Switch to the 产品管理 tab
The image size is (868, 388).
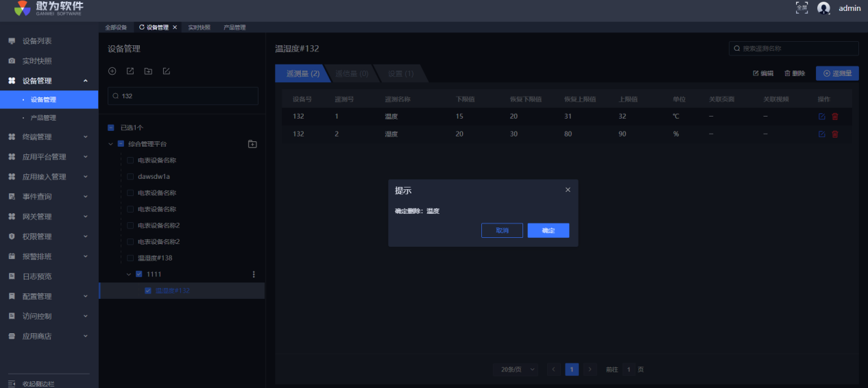(x=234, y=27)
